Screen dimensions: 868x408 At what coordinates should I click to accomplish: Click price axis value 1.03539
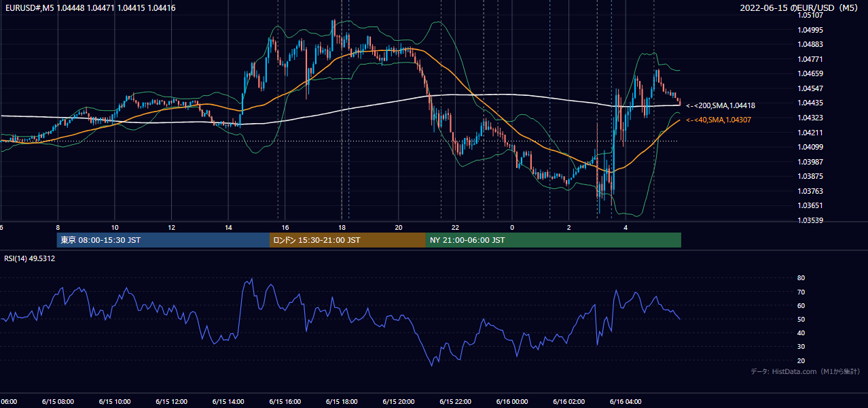tap(811, 220)
